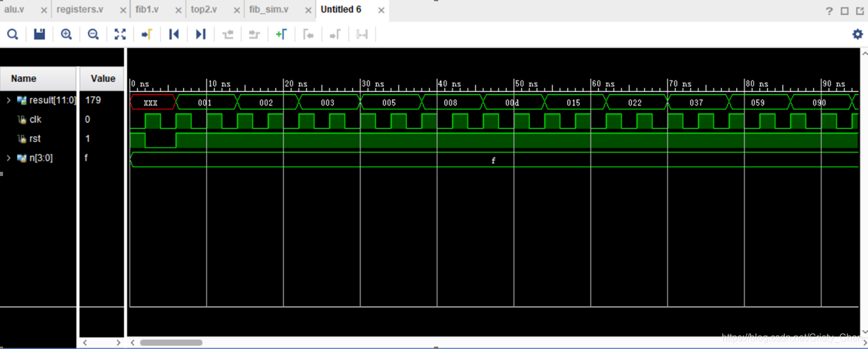Image resolution: width=868 pixels, height=349 pixels.
Task: Close the fib_sim.v tab
Action: point(308,11)
